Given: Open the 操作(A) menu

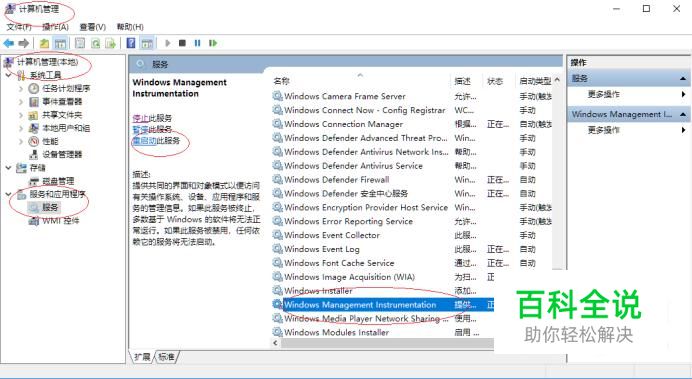Looking at the screenshot, I should [56, 27].
